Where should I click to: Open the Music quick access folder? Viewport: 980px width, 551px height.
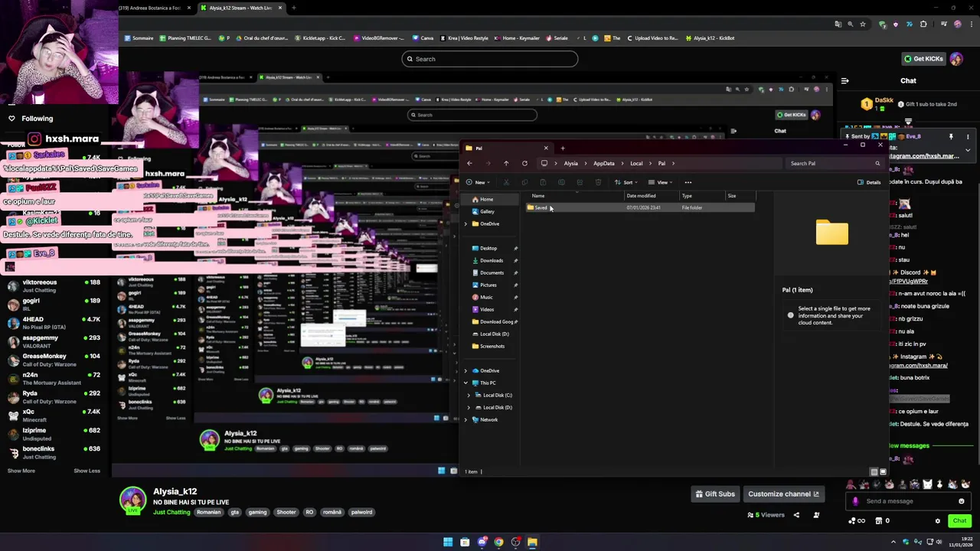coord(482,297)
